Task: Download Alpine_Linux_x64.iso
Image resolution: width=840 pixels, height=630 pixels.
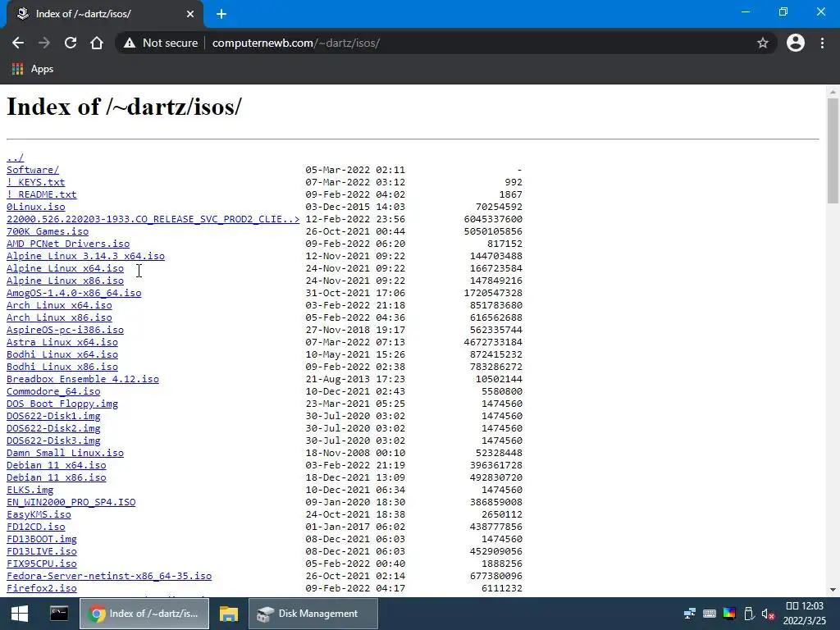Action: 65,268
